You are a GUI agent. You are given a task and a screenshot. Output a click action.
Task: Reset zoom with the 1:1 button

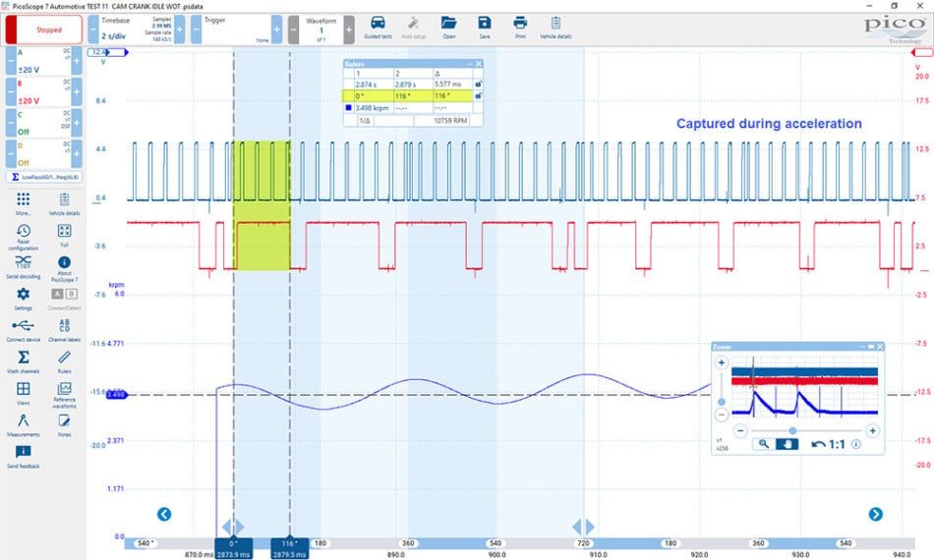829,444
